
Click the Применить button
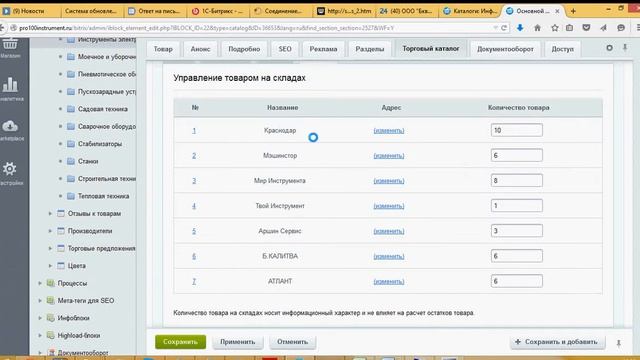[x=238, y=342]
